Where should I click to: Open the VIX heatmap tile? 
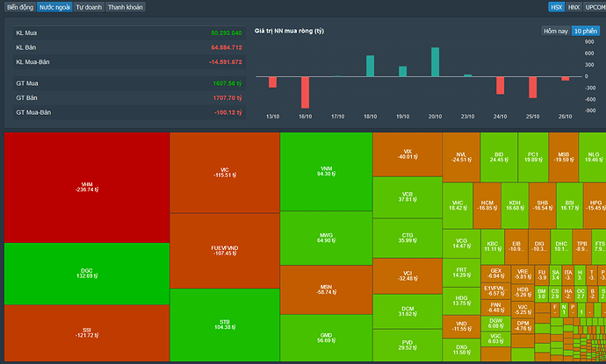[408, 154]
